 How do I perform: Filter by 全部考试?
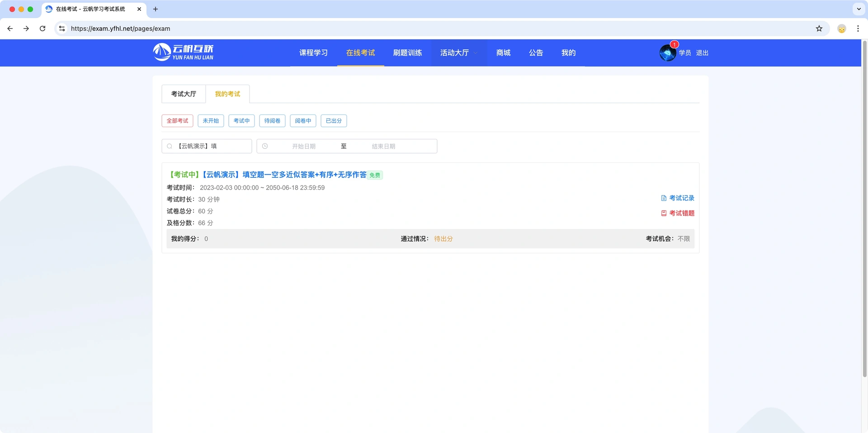pos(177,121)
